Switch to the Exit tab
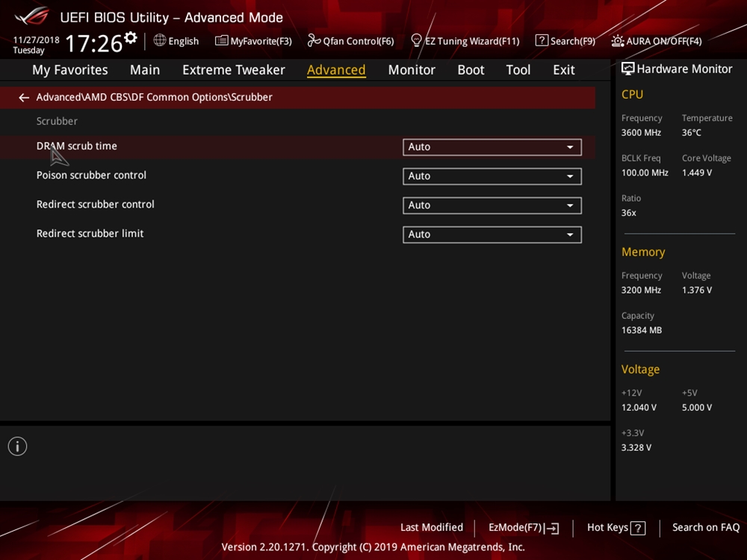This screenshot has height=560, width=747. 563,70
